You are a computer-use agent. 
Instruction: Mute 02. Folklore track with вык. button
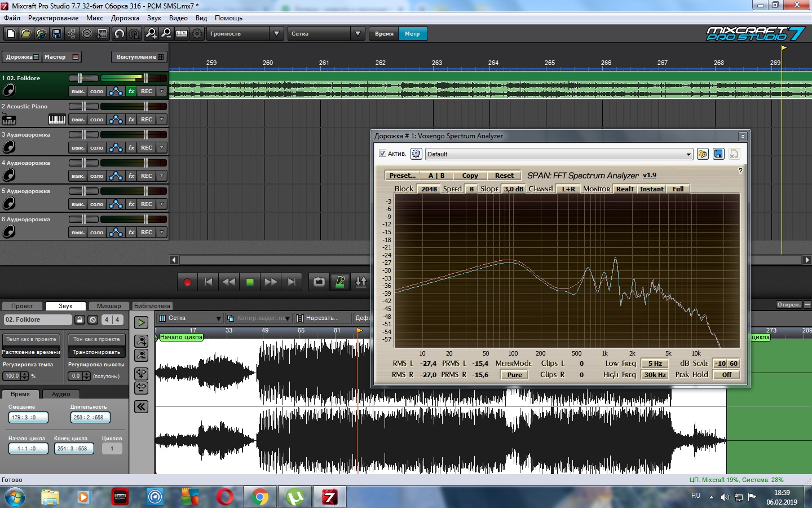pyautogui.click(x=78, y=91)
